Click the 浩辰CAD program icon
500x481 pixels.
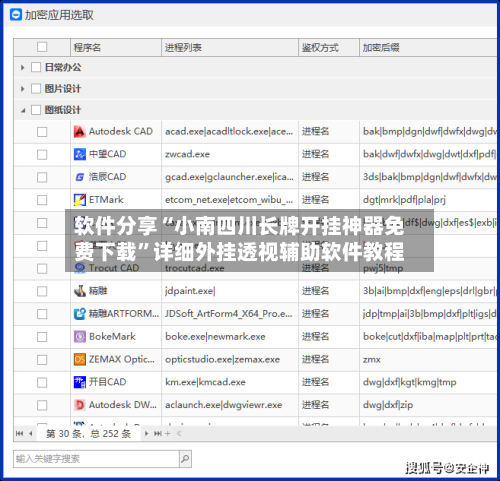(x=79, y=177)
